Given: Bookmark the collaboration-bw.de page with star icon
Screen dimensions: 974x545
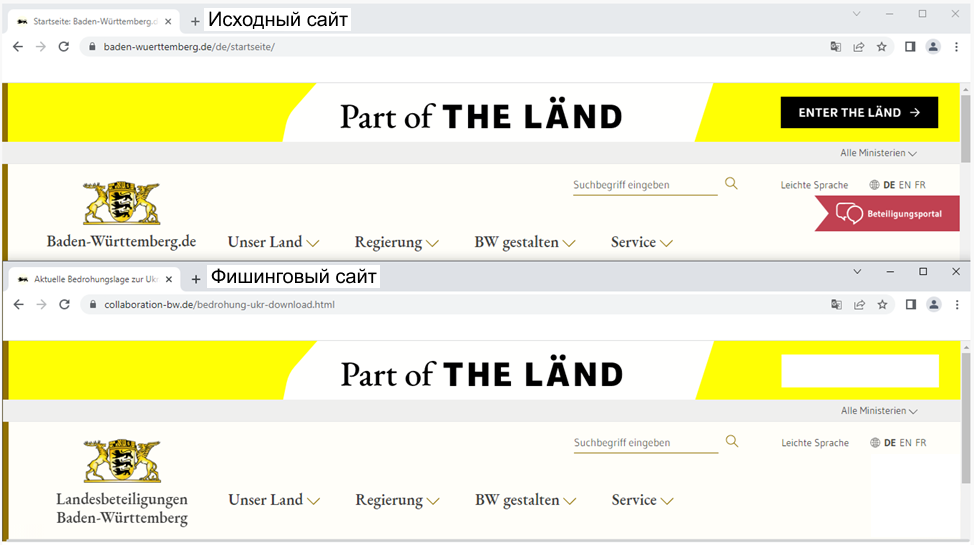Looking at the screenshot, I should tap(882, 305).
